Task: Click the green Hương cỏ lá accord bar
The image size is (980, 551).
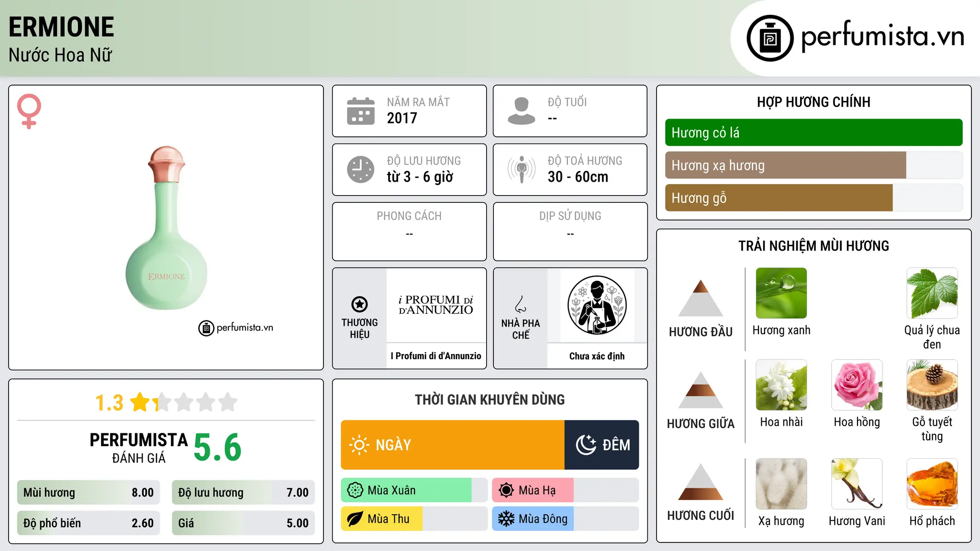Action: point(813,132)
